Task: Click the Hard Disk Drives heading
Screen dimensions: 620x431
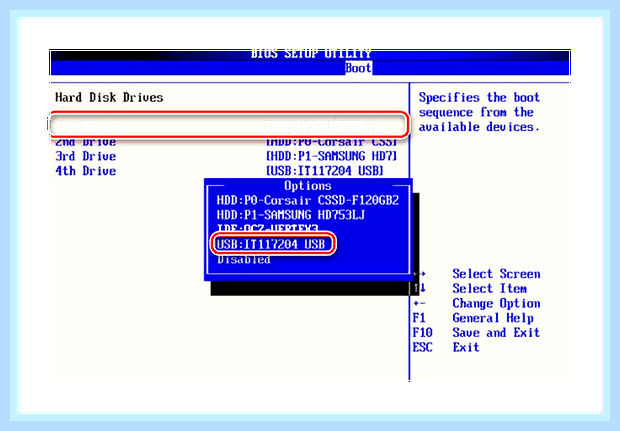Action: coord(109,98)
